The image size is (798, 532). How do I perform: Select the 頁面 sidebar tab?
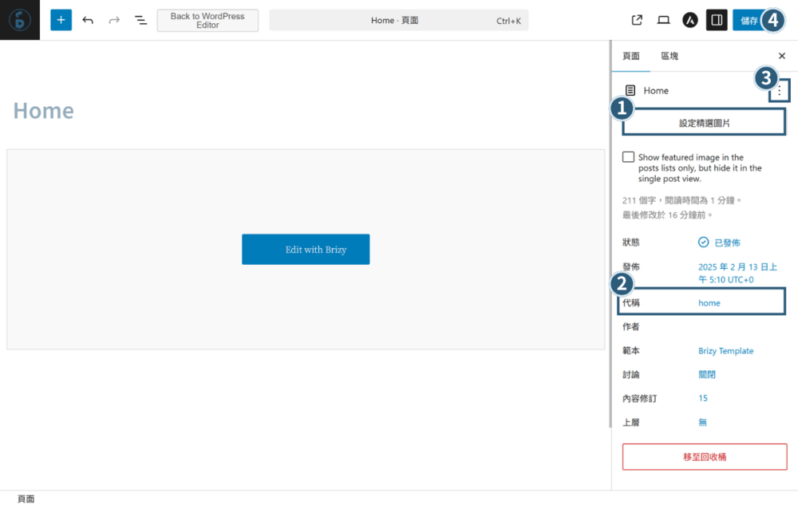coord(630,56)
